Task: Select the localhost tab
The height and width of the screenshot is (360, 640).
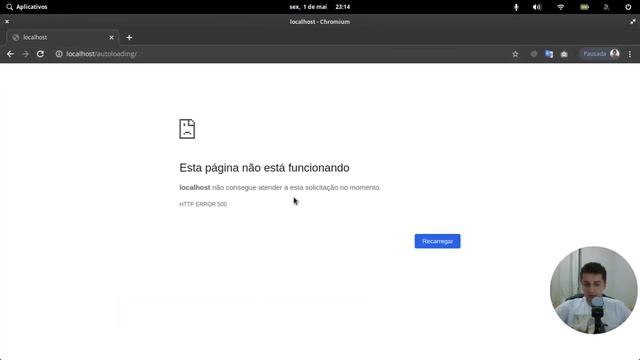Action: click(x=63, y=38)
